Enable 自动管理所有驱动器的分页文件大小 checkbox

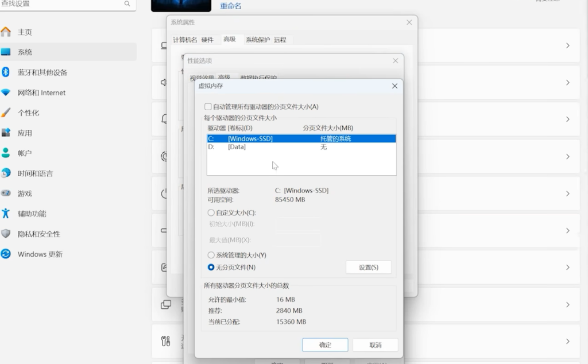click(x=208, y=107)
